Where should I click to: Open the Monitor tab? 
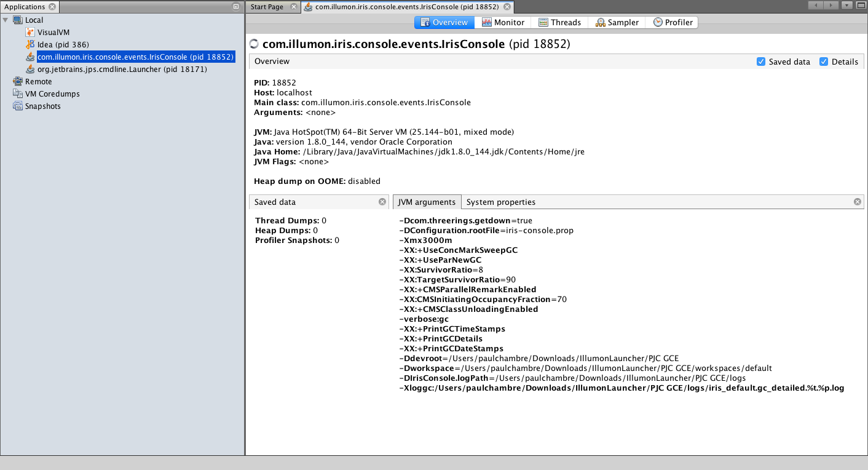click(503, 22)
